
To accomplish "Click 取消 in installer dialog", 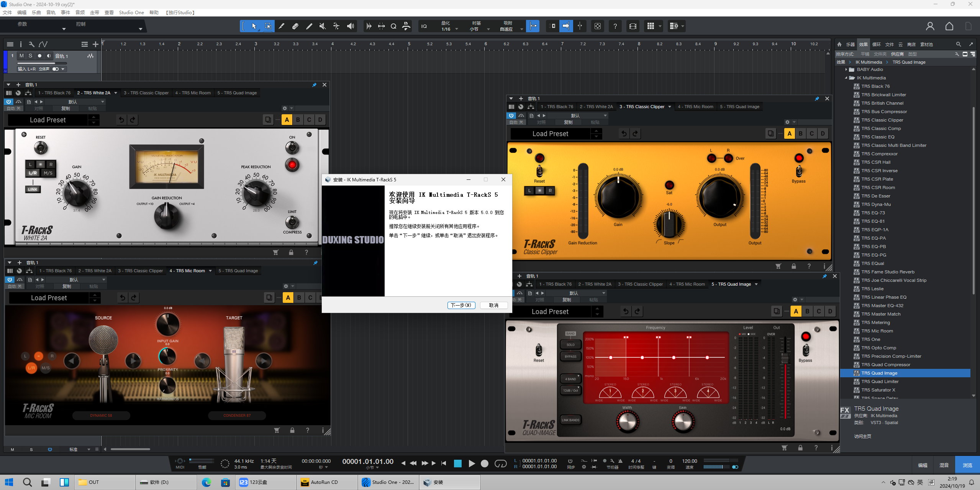I will (493, 305).
